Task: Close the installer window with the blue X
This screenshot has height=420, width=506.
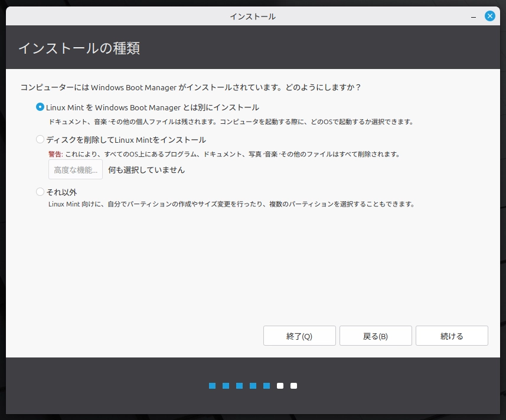Action: [x=489, y=16]
